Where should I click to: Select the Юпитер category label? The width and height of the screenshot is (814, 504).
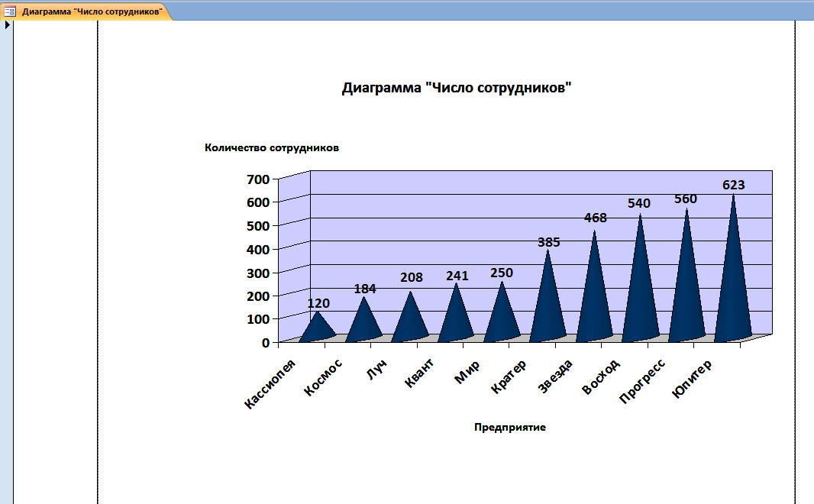point(692,379)
